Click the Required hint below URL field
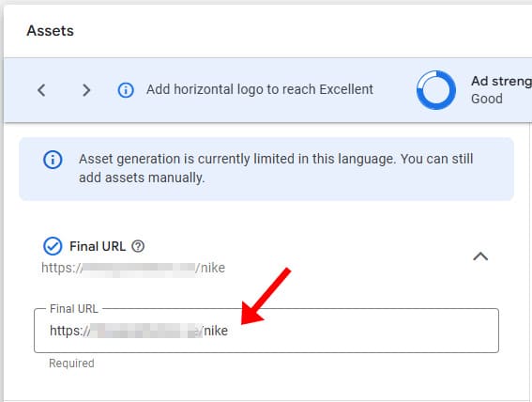 coord(71,363)
